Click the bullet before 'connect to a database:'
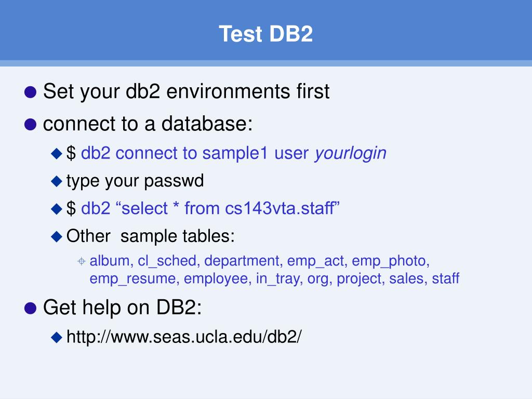 click(31, 124)
